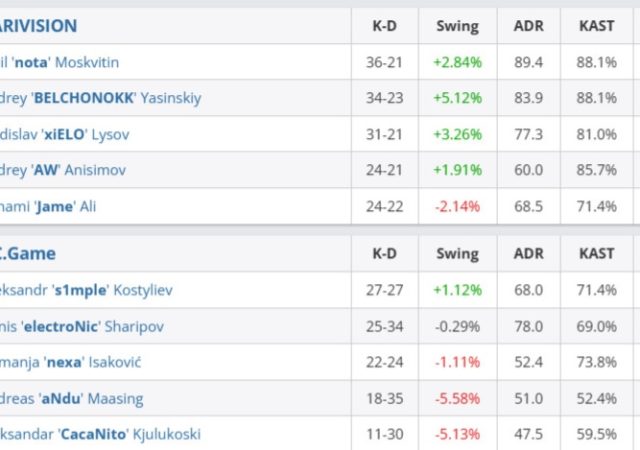Image resolution: width=640 pixels, height=450 pixels.
Task: Select player 'nexa' Isaković
Action: point(70,362)
